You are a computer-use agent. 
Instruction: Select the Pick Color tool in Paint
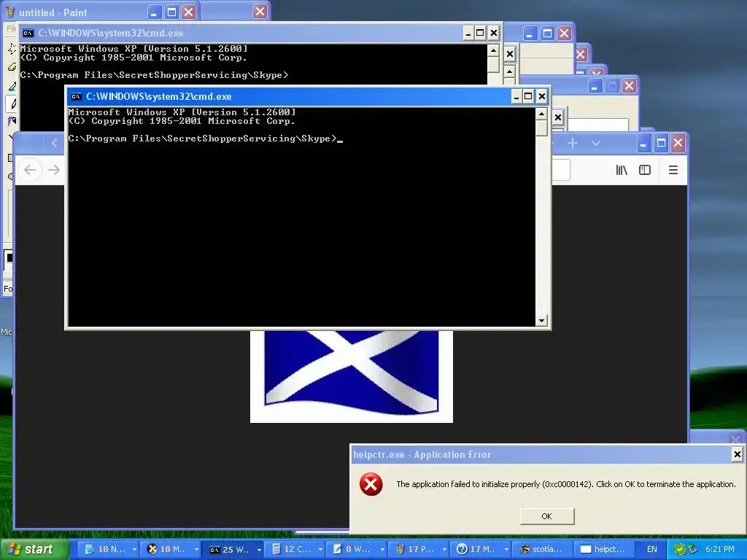12,86
